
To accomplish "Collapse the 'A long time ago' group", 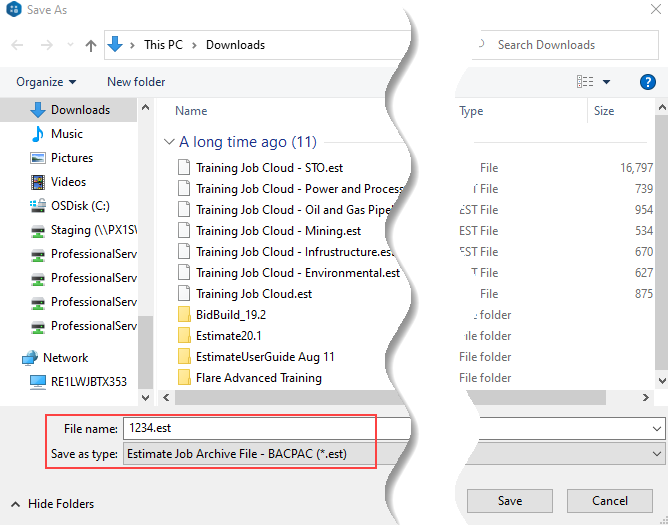I will 169,142.
